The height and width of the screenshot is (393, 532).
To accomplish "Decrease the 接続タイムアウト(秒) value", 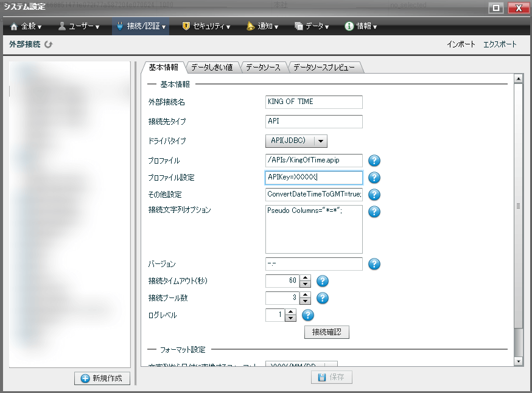I will click(306, 284).
